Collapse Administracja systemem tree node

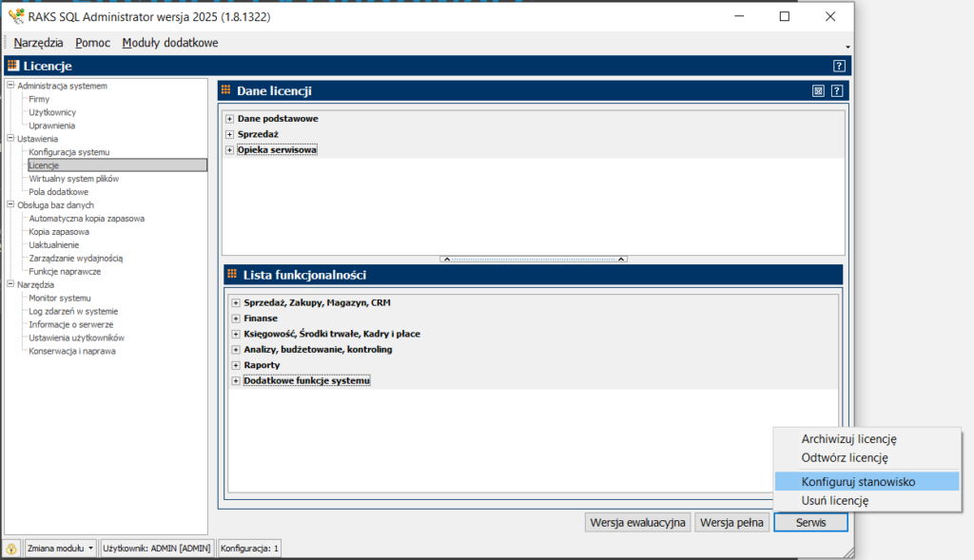10,85
